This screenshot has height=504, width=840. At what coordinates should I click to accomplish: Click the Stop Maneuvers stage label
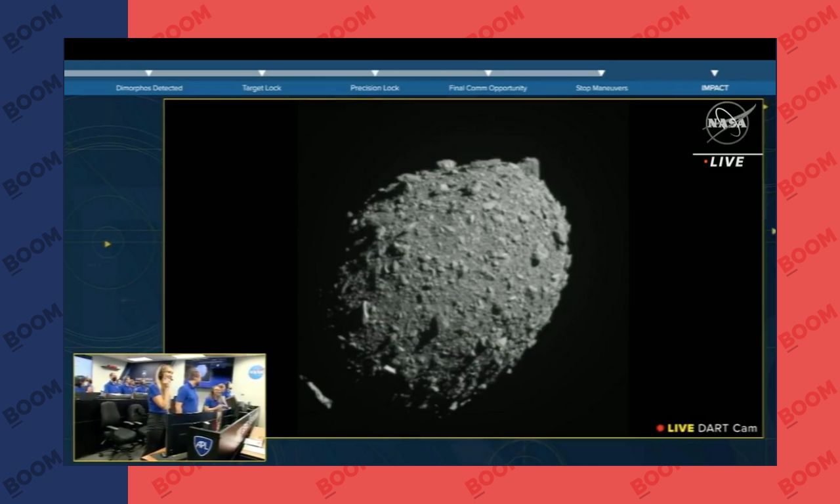pyautogui.click(x=602, y=88)
